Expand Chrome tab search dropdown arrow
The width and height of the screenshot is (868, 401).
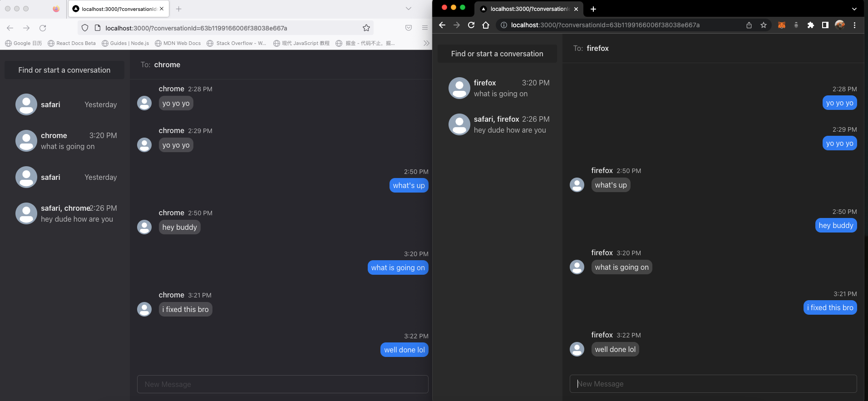coord(854,9)
